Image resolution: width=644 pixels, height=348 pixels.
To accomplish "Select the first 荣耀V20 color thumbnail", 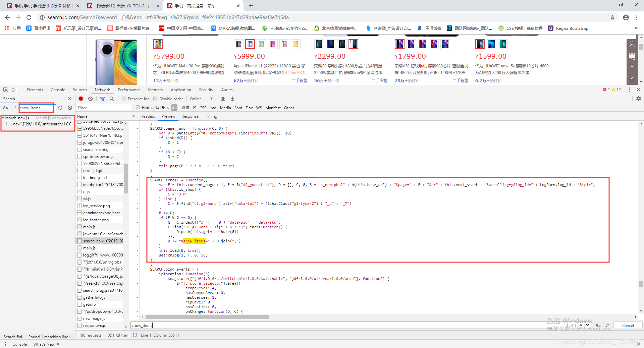I will pos(400,44).
